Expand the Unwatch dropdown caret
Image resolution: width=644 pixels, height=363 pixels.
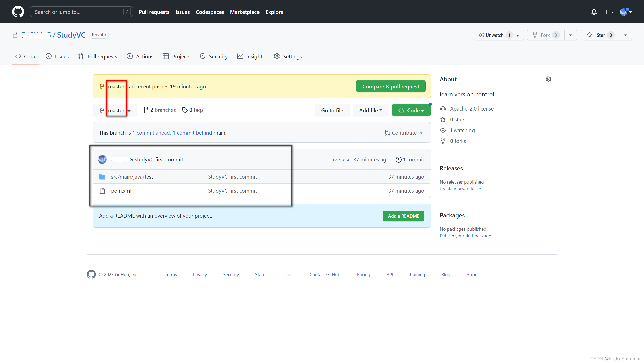(x=518, y=35)
